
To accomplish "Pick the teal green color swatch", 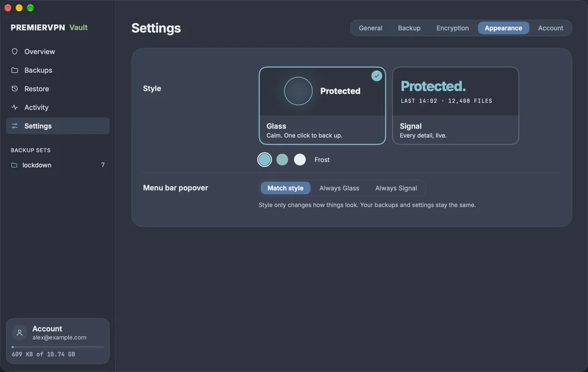I will 282,160.
